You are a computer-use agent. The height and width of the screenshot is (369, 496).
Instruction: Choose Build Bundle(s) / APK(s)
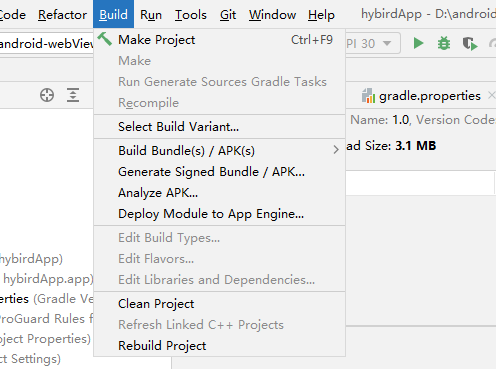[x=220, y=150]
